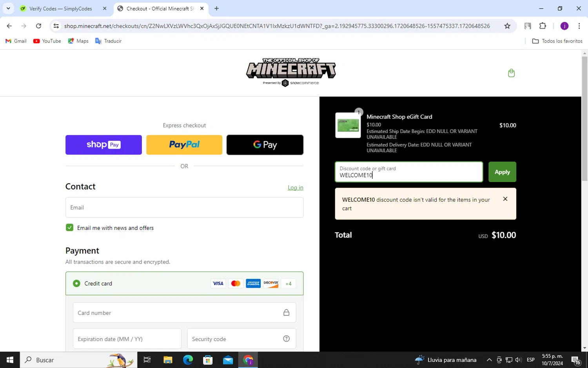Pay with PayPal button
The image size is (588, 368).
(184, 145)
